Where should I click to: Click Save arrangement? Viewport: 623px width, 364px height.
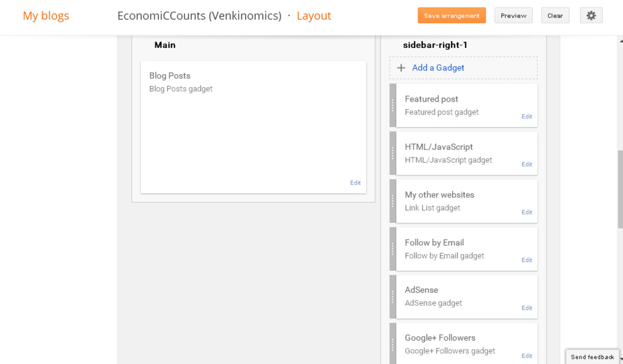451,15
